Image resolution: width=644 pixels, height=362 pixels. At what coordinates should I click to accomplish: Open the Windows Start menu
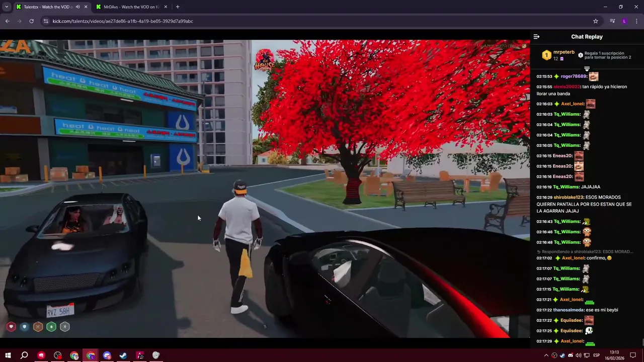pos(8,355)
